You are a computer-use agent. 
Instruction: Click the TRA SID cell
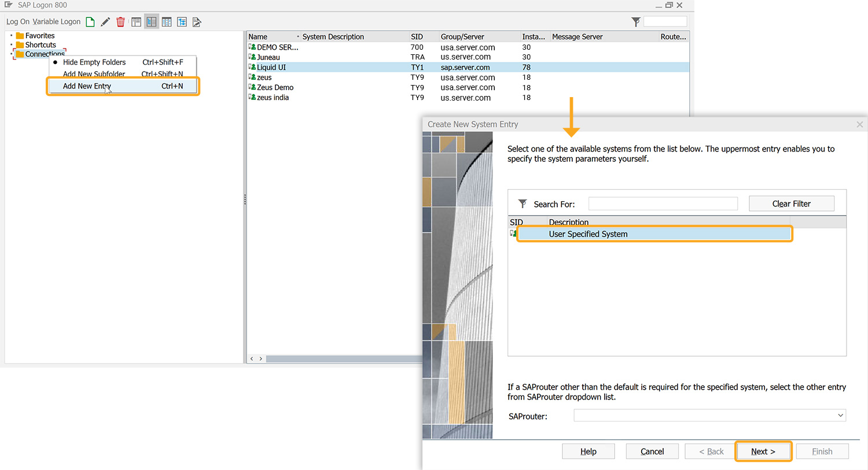[417, 57]
